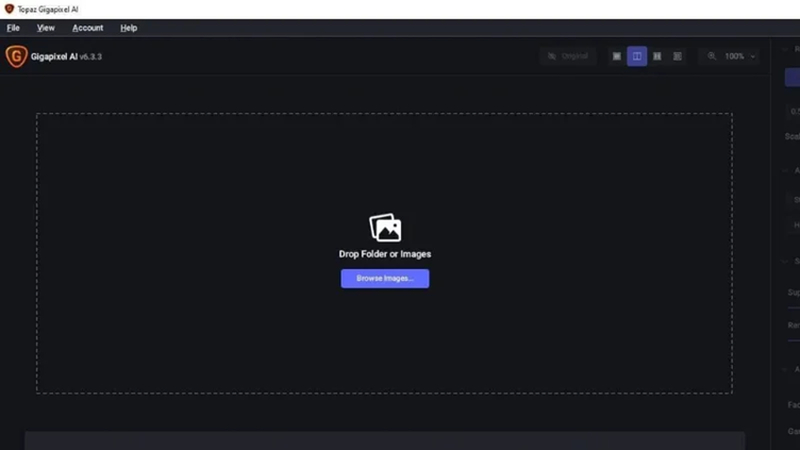
Task: Click the Drop Folder or Images text
Action: tap(385, 254)
